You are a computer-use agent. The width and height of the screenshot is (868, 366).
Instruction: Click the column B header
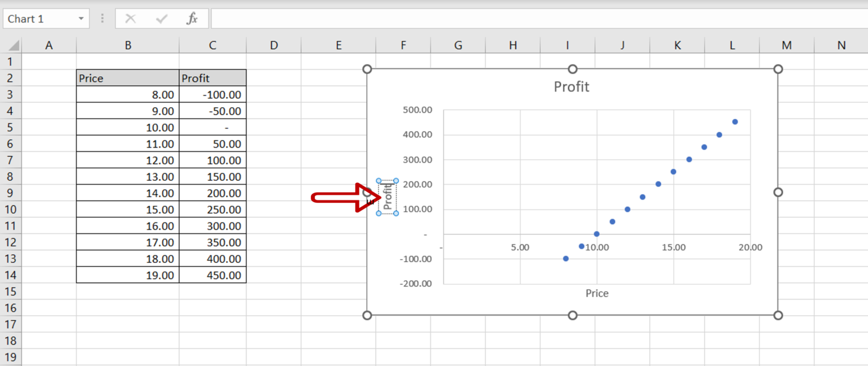(x=128, y=45)
